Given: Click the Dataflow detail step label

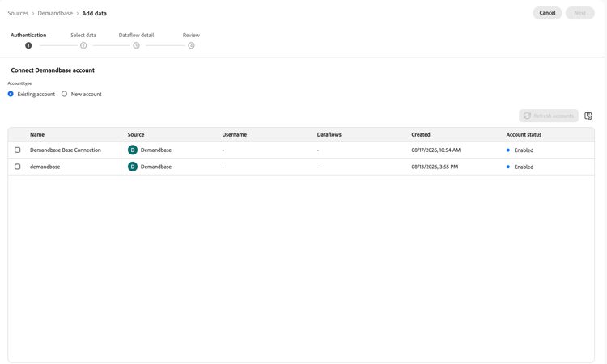Looking at the screenshot, I should pyautogui.click(x=136, y=36).
